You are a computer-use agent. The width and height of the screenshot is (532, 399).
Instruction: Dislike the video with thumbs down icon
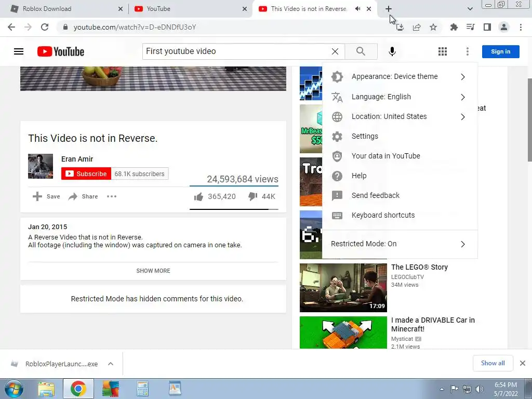[x=253, y=196]
